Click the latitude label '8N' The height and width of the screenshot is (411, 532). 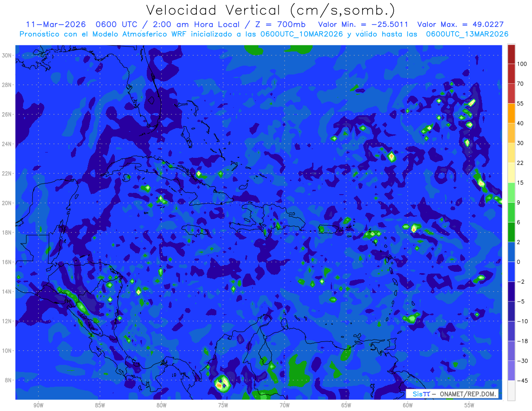pyautogui.click(x=8, y=380)
